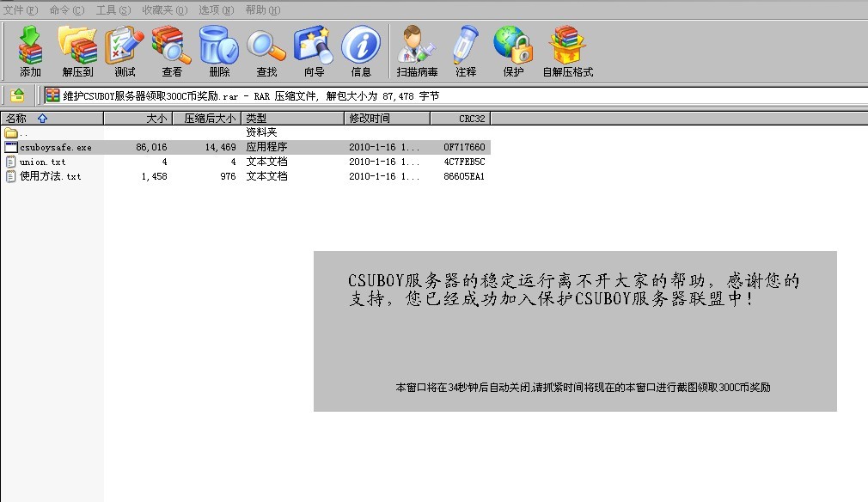Viewport: 868px width, 502px height.
Task: Open the Options (选项) menu
Action: 217,10
